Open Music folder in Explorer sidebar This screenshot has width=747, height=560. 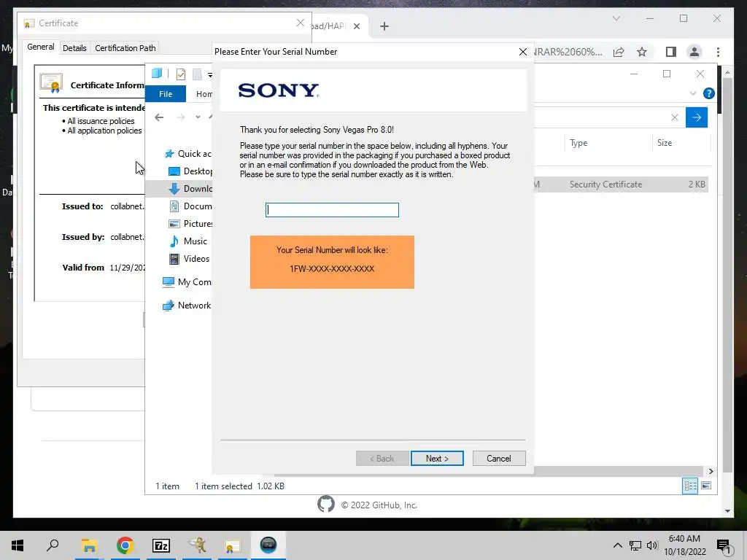[x=189, y=241]
